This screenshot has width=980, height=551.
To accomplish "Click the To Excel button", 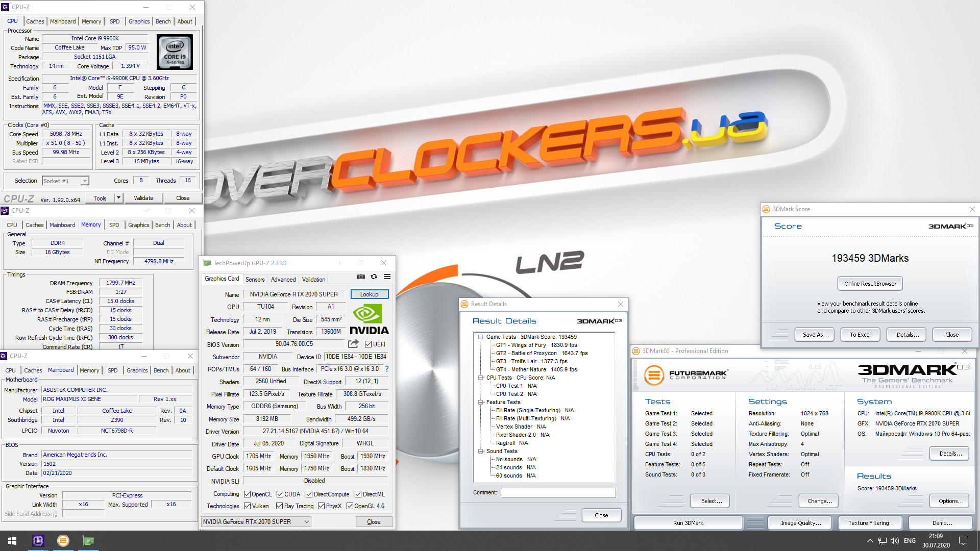I will (860, 335).
